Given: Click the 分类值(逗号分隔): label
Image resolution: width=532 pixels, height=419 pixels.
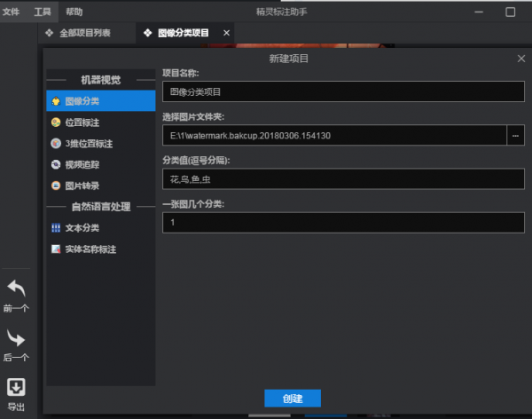Looking at the screenshot, I should (x=196, y=161).
